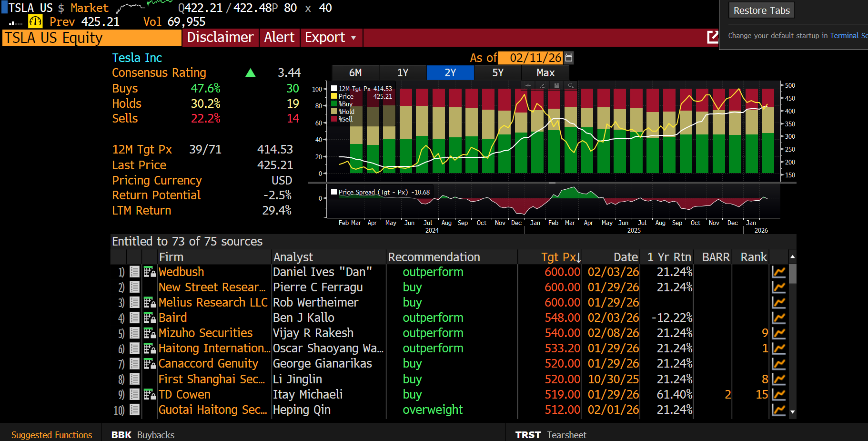Click the chart zoom magnifier icon
Image resolution: width=868 pixels, height=441 pixels.
coord(571,85)
